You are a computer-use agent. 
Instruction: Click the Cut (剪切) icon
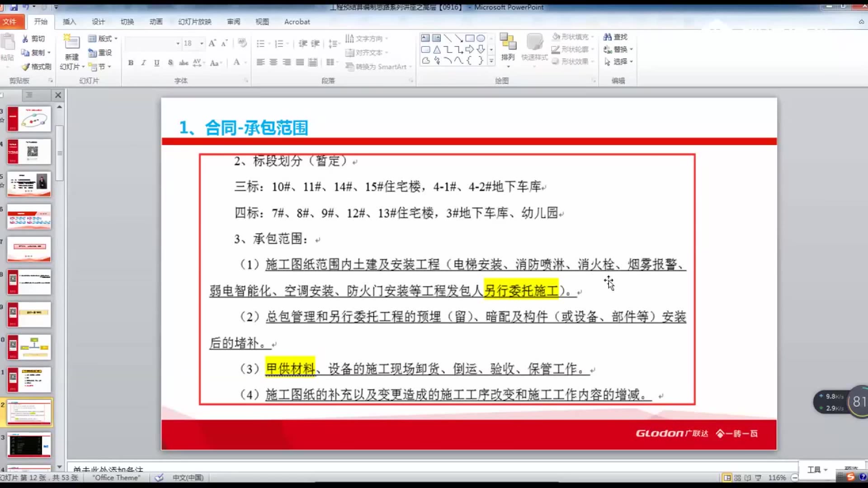coord(26,39)
